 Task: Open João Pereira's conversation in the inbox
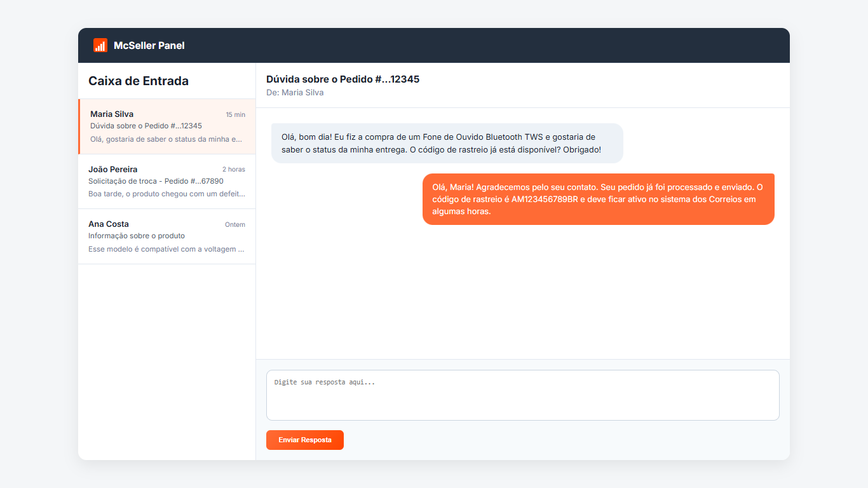coord(167,181)
